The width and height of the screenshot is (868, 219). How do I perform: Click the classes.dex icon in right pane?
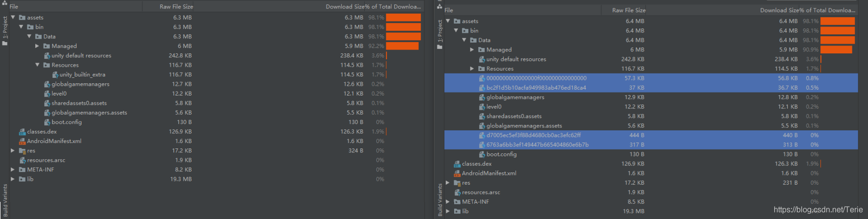457,164
